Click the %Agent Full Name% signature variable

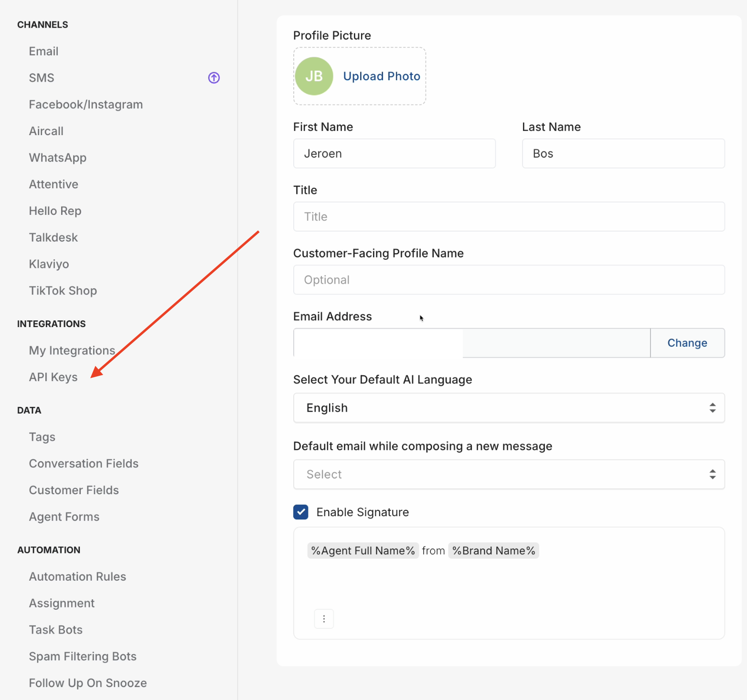pos(363,551)
